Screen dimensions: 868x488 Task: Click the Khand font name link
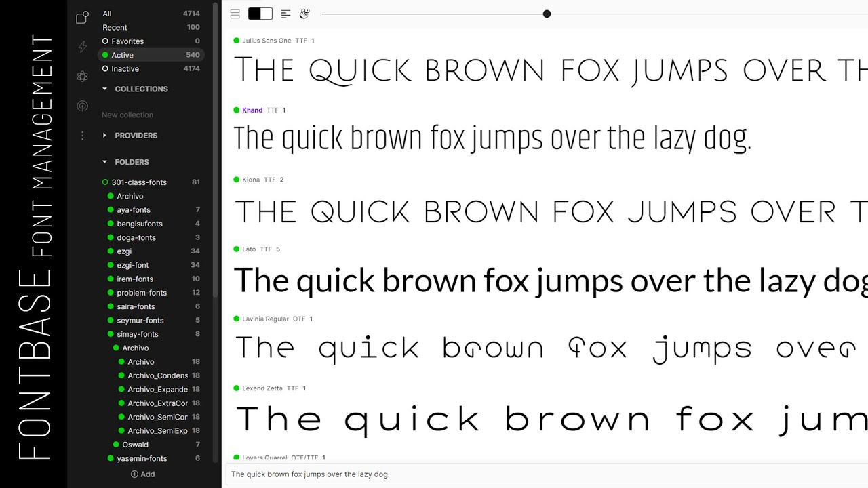click(x=252, y=110)
